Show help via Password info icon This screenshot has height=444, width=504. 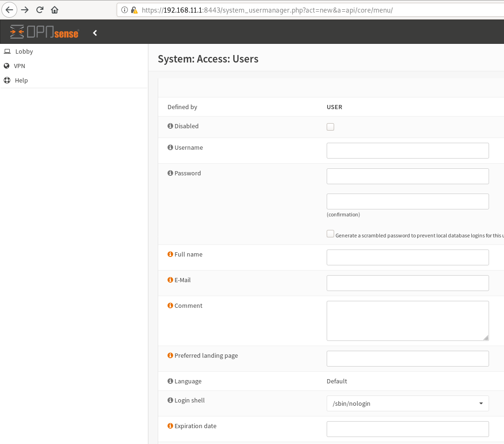coord(170,173)
